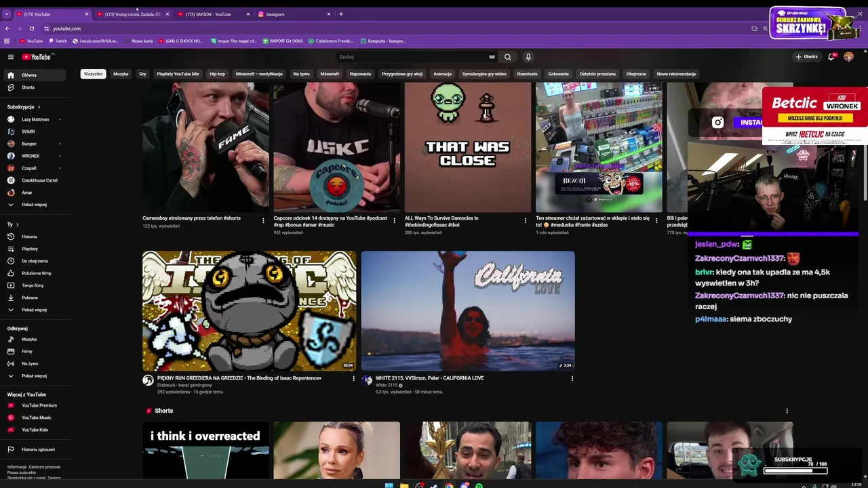The height and width of the screenshot is (488, 868).
Task: Open the PIĘKNY RUN GREEDIERA video thumbnail
Action: pyautogui.click(x=249, y=310)
